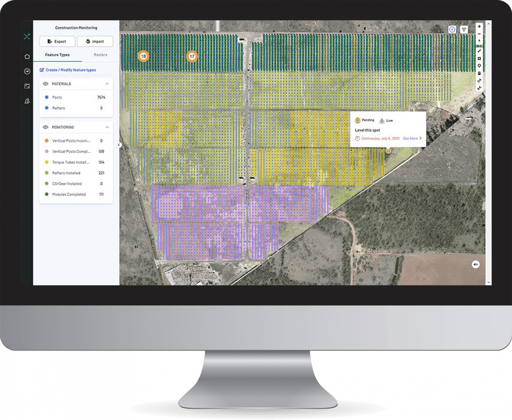Image resolution: width=512 pixels, height=420 pixels.
Task: Click the filter funnel icon on map
Action: pos(464,30)
